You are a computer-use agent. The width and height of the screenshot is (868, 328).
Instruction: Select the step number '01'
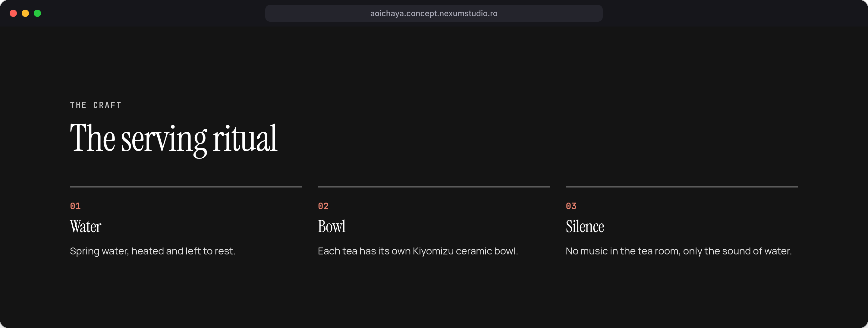pyautogui.click(x=75, y=206)
